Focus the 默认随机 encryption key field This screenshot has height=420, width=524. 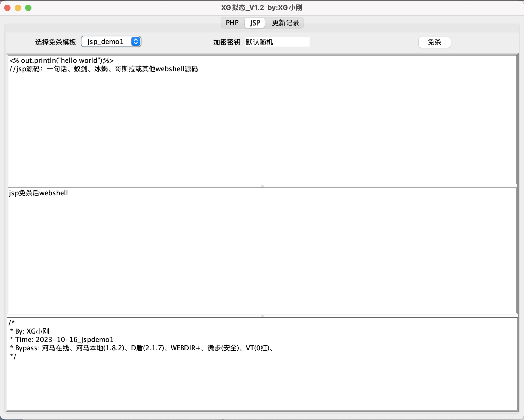click(x=277, y=42)
